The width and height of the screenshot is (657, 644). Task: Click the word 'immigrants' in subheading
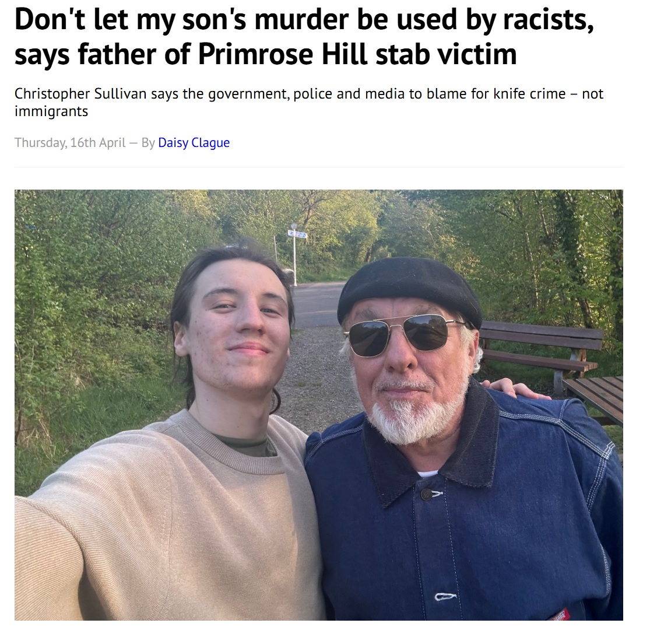(x=51, y=111)
